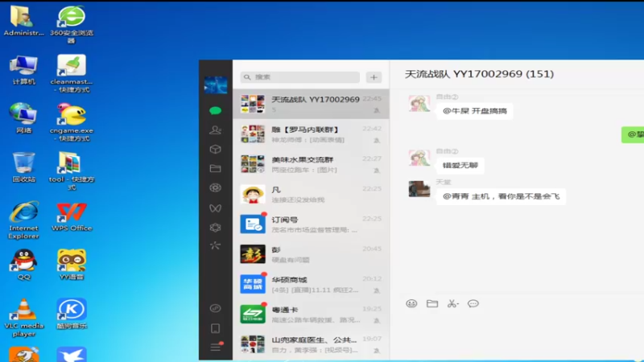Open the Contacts icon in WeChat sidebar
Screen dimensions: 644x362
coord(215,130)
